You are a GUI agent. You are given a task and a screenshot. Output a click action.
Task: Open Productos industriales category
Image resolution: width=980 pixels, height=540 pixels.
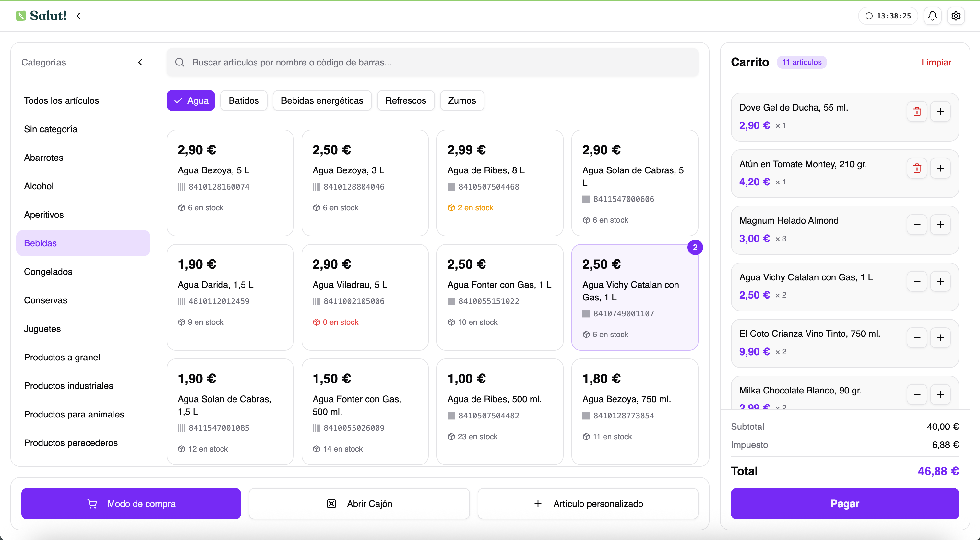[x=83, y=386]
